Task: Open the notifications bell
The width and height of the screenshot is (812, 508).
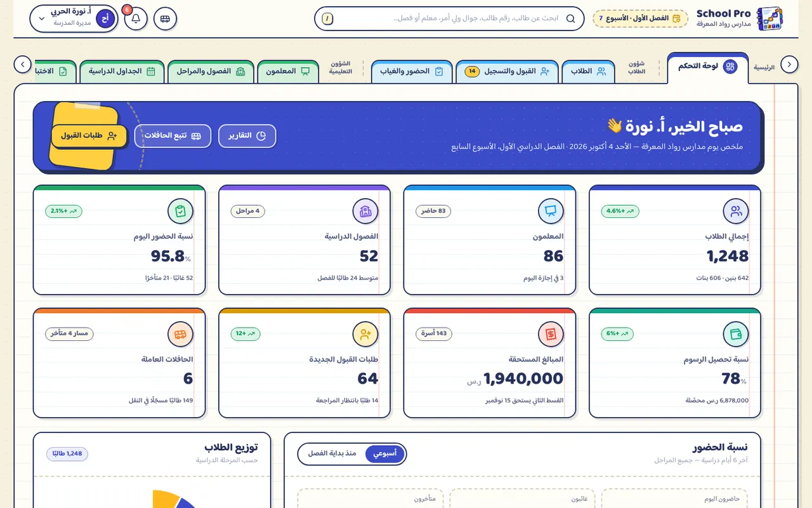Action: [136, 18]
